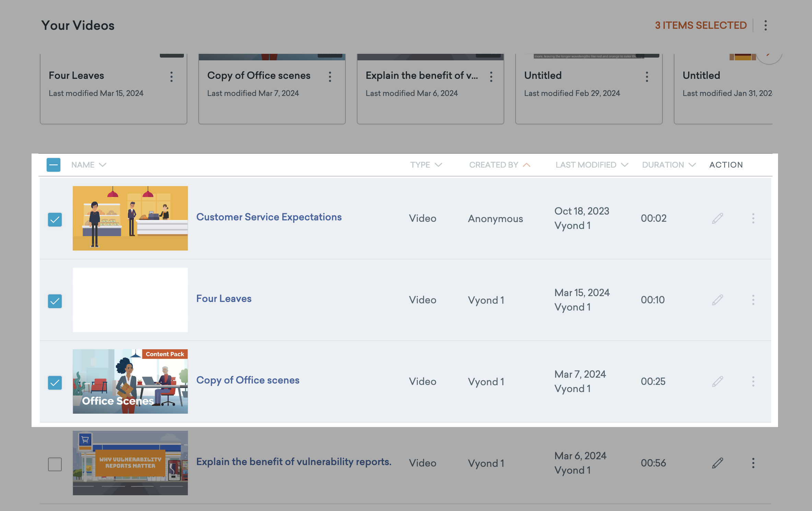812x511 pixels.
Task: Check the vulnerability reports video row
Action: click(x=55, y=464)
